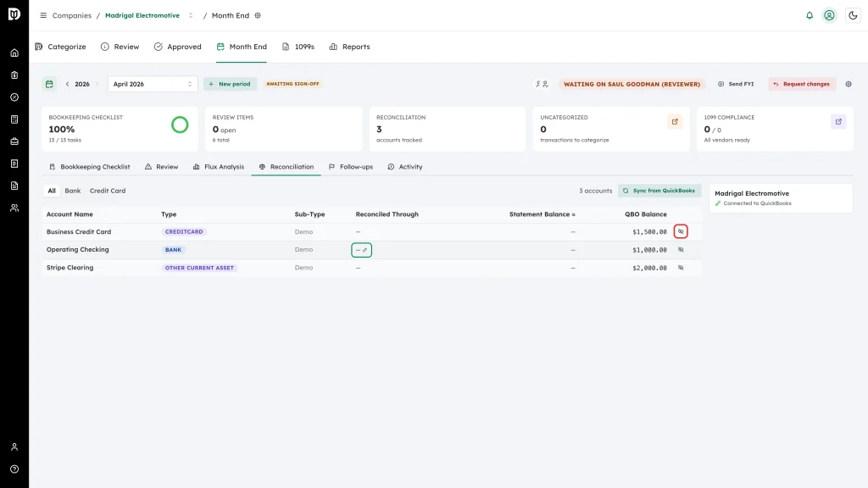
Task: Click the Account Name column header
Action: point(70,214)
